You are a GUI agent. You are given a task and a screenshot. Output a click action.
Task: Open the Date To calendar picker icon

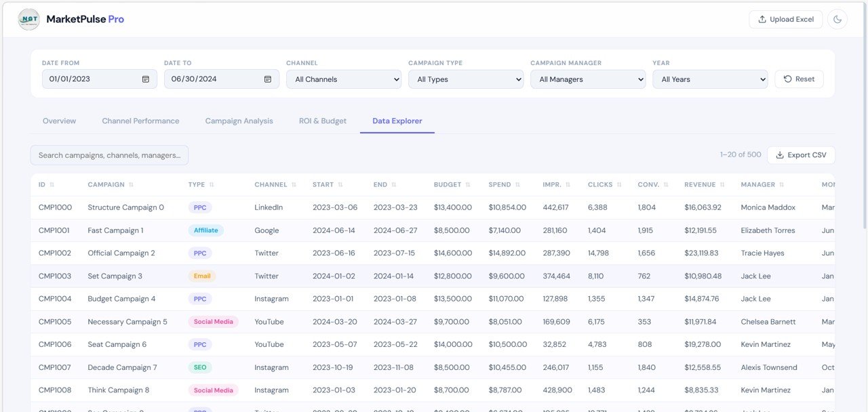pyautogui.click(x=268, y=79)
